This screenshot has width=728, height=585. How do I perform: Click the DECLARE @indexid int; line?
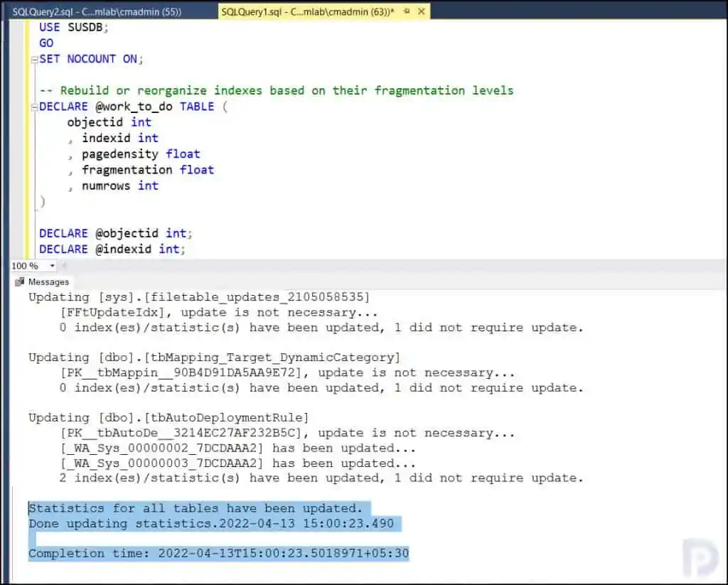[112, 249]
